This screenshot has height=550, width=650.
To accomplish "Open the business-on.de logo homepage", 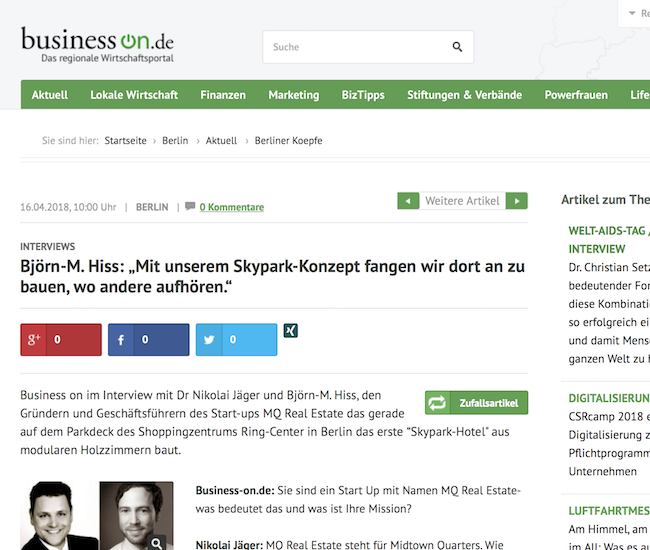I will coord(97,45).
